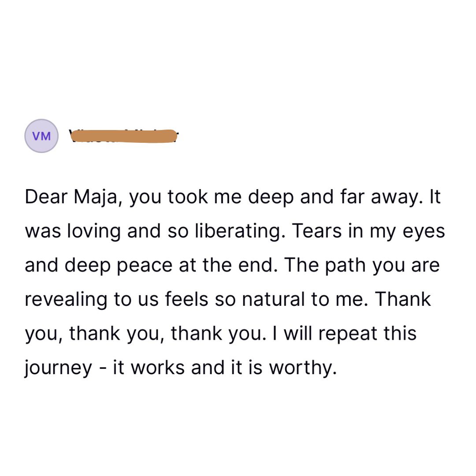Click the word "eyes" ending the second line
Image resolution: width=476 pixels, height=476 pixels.
tap(424, 232)
